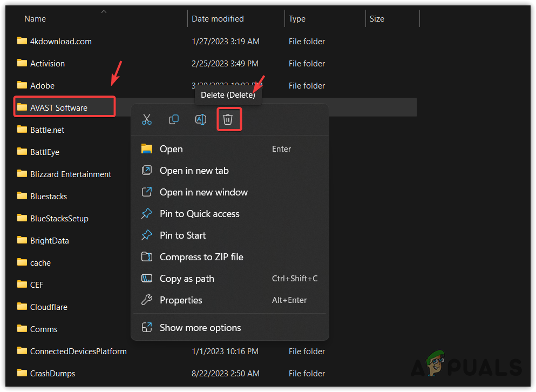This screenshot has width=536, height=392.
Task: Click Show more options
Action: point(230,328)
